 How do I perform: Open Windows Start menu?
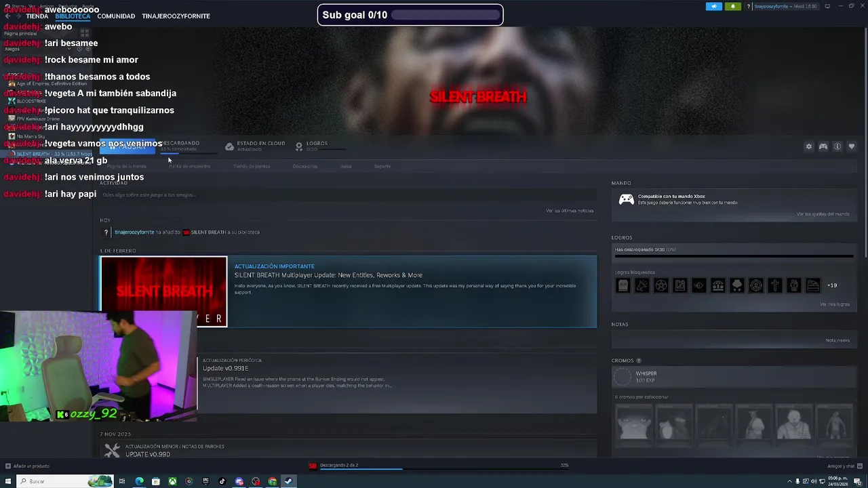click(x=7, y=481)
